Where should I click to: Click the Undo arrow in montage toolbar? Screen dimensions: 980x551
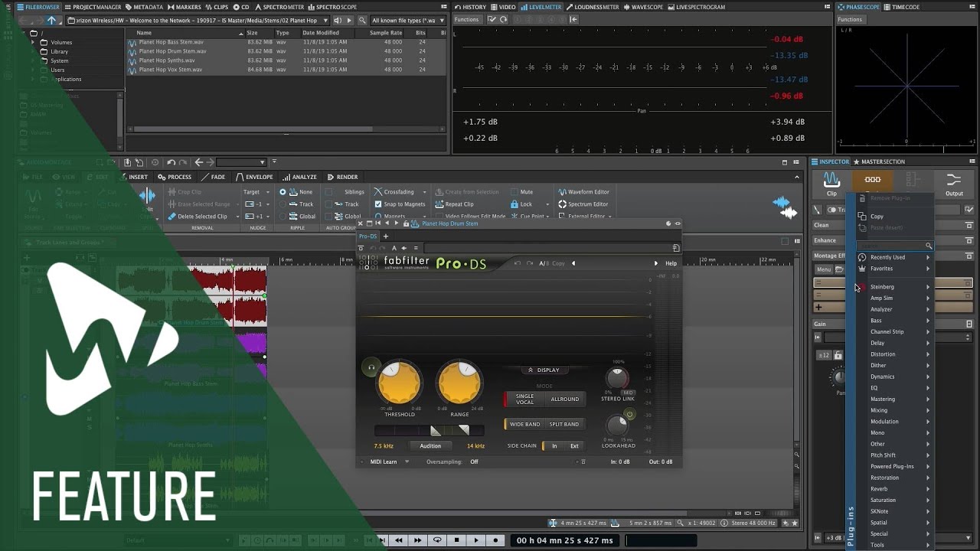(171, 162)
